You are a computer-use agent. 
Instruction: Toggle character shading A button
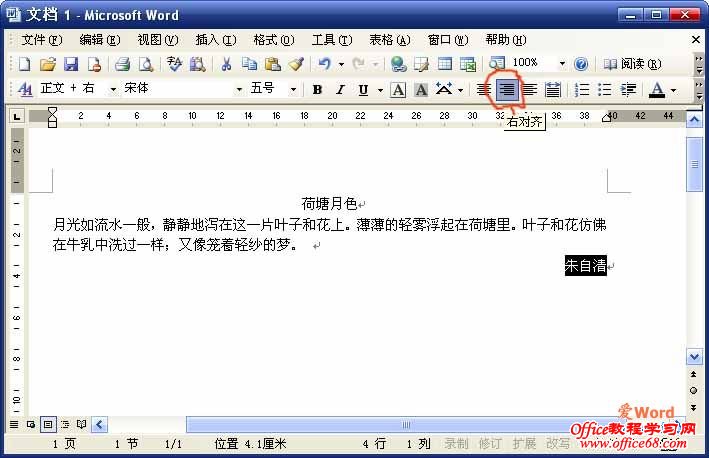[x=421, y=90]
